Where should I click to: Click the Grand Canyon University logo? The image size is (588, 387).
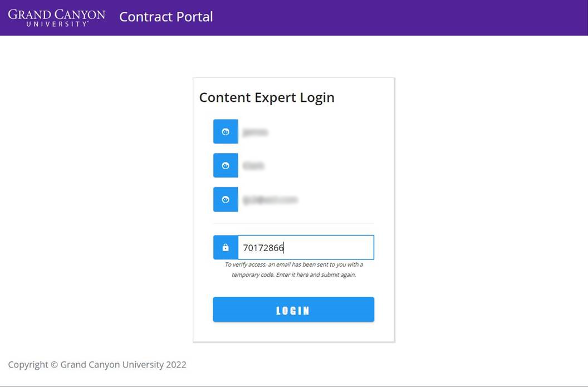point(57,18)
